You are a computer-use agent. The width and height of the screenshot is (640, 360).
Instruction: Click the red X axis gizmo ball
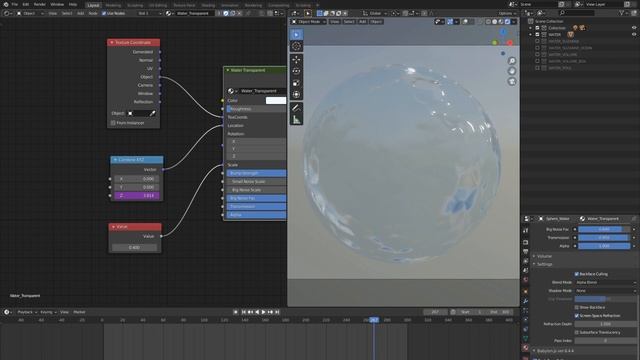pyautogui.click(x=510, y=42)
